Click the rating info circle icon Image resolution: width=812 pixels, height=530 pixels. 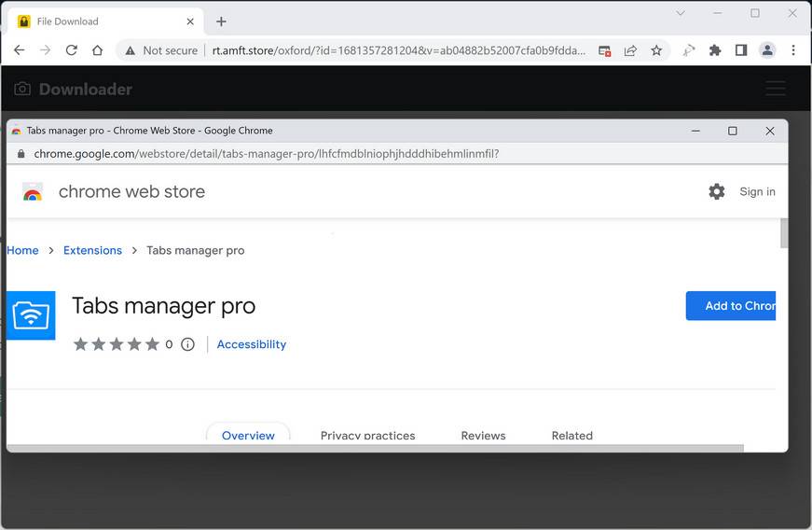coord(188,344)
